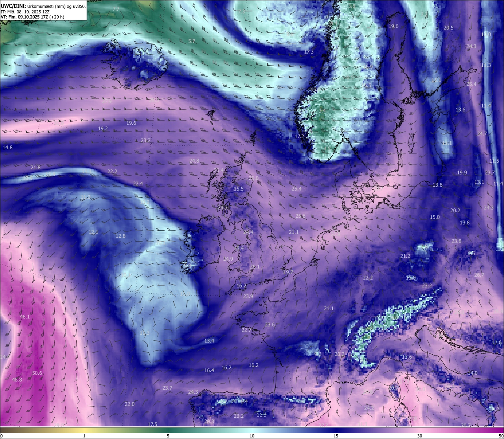The width and height of the screenshot is (504, 439).
Task: Click the legend tick labeled 30
Action: point(420,436)
